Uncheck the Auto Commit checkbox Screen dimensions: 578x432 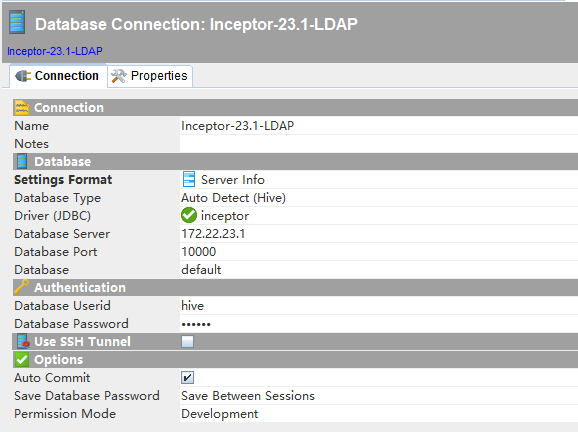(187, 377)
